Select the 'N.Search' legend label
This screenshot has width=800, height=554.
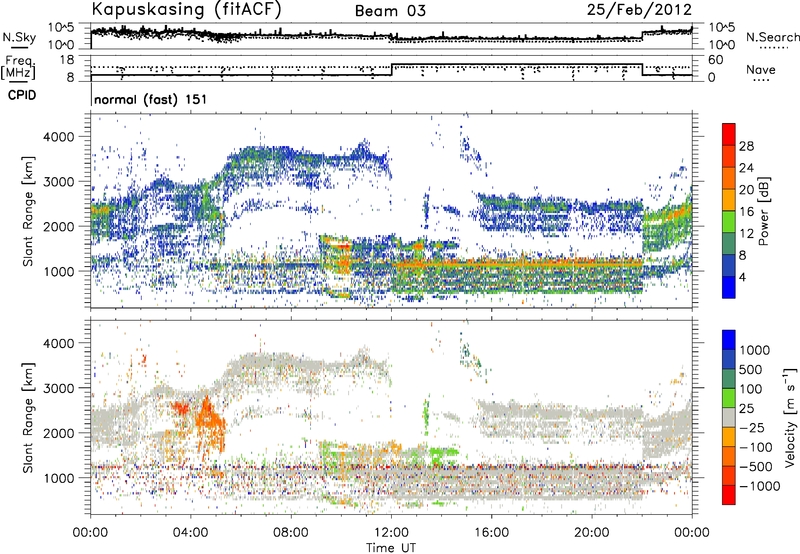click(x=772, y=37)
